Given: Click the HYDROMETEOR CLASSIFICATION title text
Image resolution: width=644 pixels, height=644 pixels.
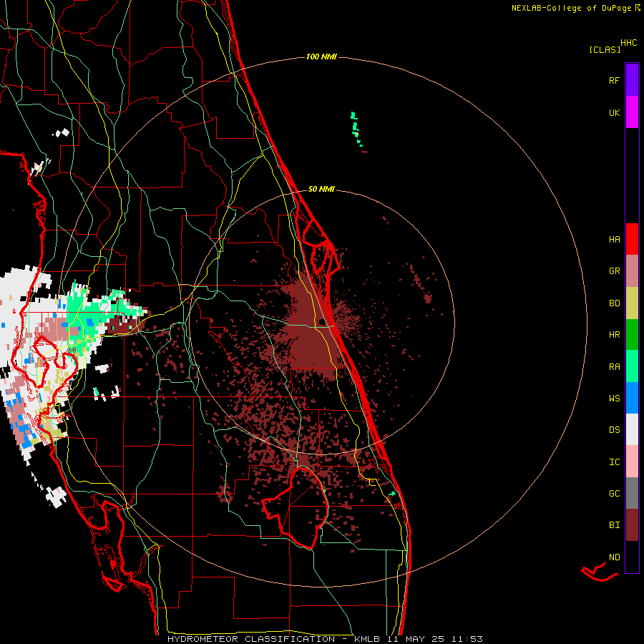Looking at the screenshot, I should (251, 639).
